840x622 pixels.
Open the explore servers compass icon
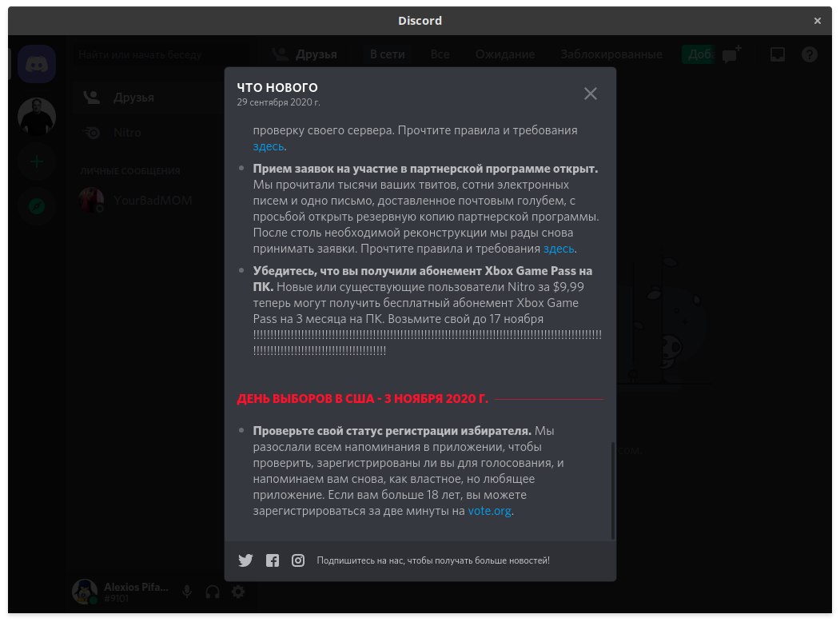37,205
